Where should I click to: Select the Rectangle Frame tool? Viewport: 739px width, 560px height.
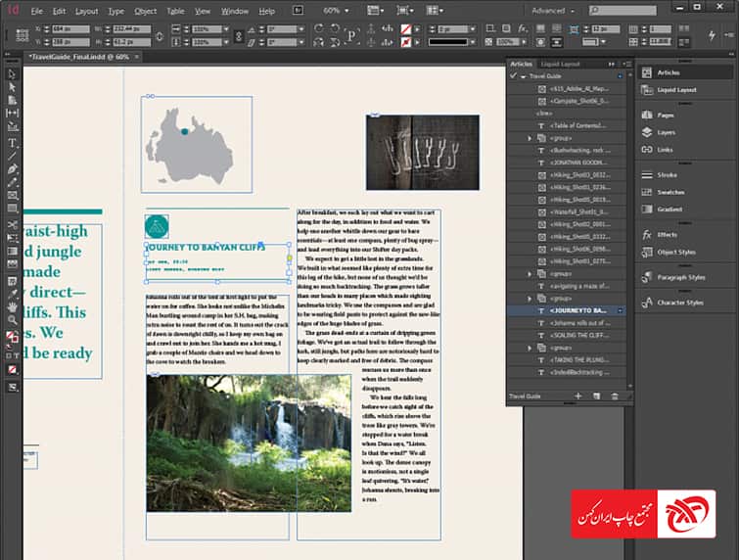point(12,195)
